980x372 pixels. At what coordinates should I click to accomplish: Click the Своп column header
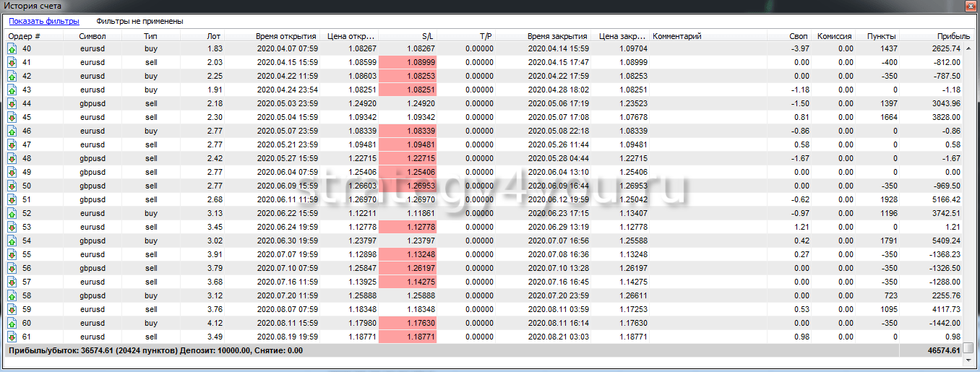tap(799, 35)
